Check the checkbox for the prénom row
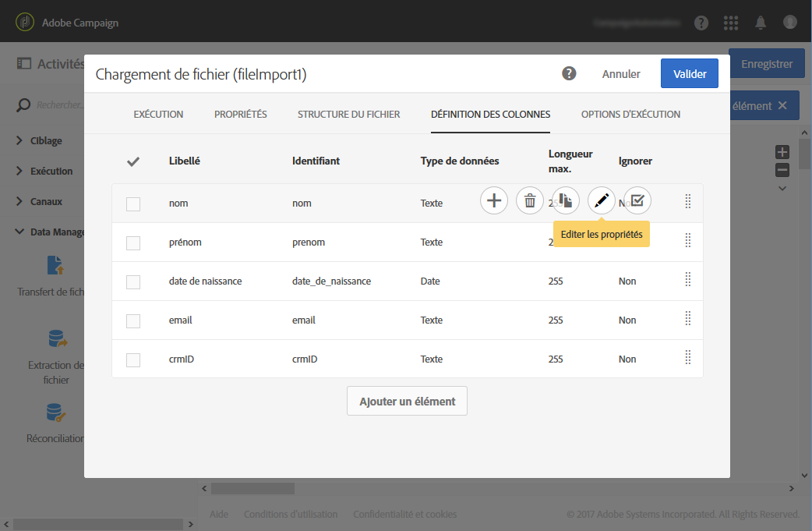812x531 pixels. [133, 242]
